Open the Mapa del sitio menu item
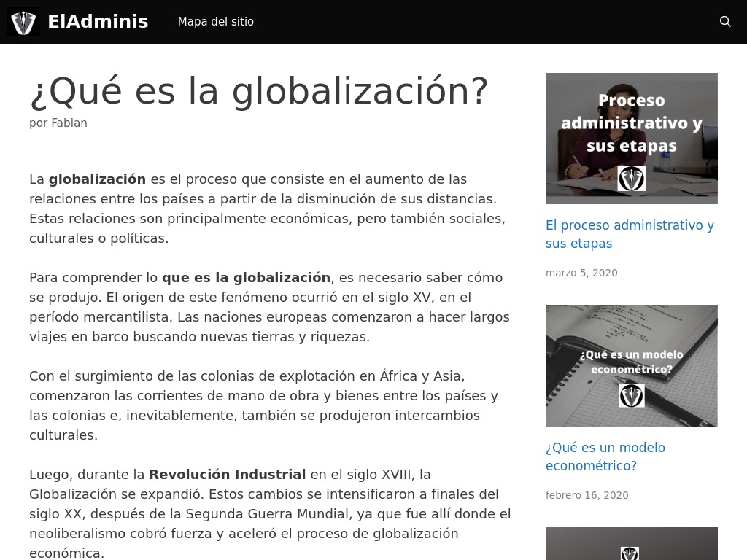Viewport: 747px width, 560px height. (x=215, y=22)
